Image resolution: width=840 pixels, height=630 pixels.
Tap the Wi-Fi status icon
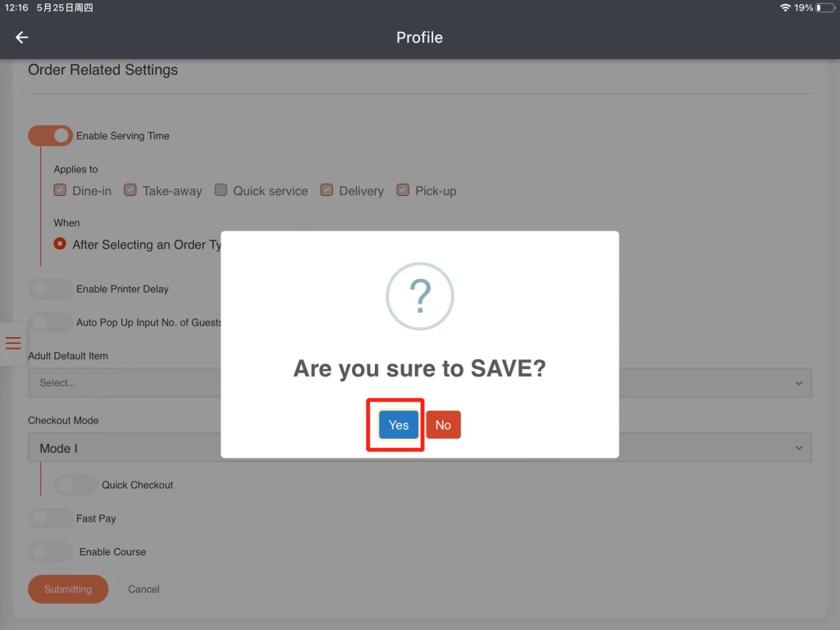point(785,7)
